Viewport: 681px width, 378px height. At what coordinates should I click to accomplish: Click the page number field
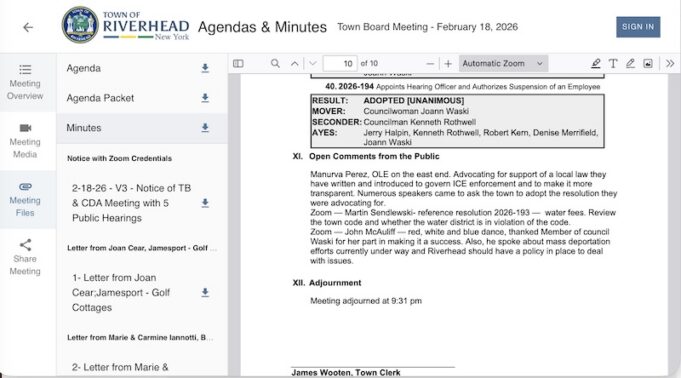(340, 63)
